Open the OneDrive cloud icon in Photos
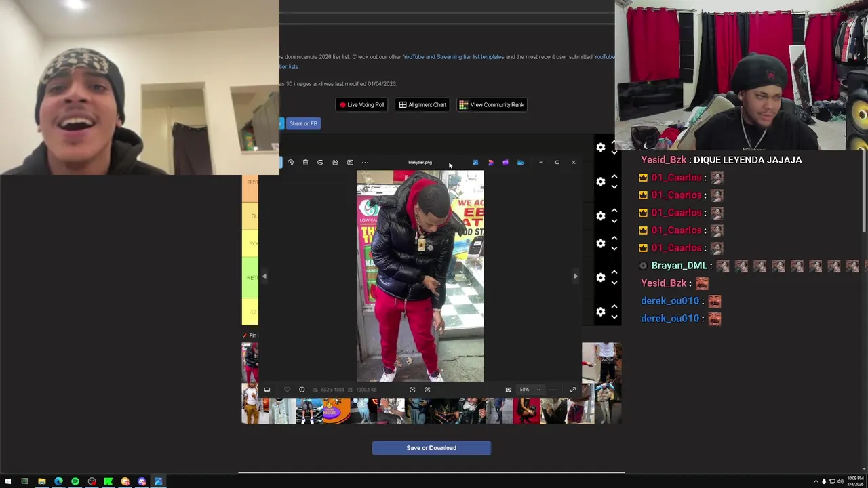868x488 pixels. tap(520, 163)
